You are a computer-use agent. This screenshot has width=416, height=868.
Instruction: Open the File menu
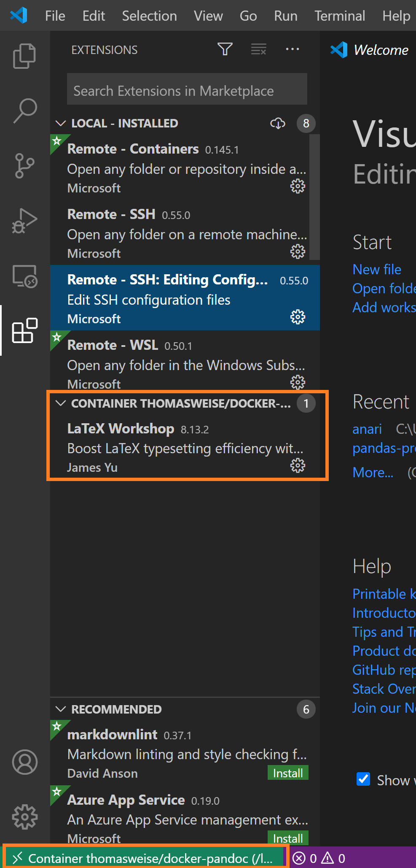tap(55, 16)
